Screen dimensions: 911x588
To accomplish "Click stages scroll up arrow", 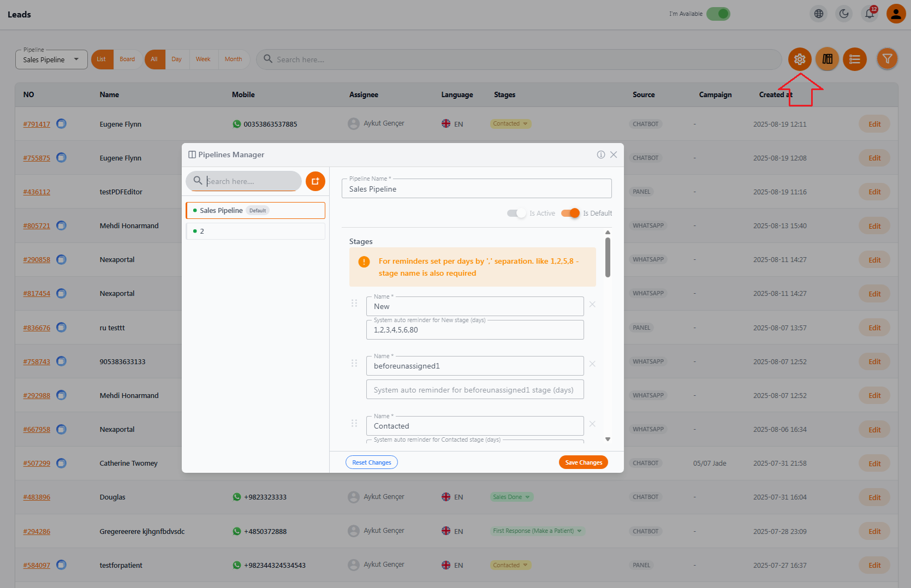I will tap(608, 233).
